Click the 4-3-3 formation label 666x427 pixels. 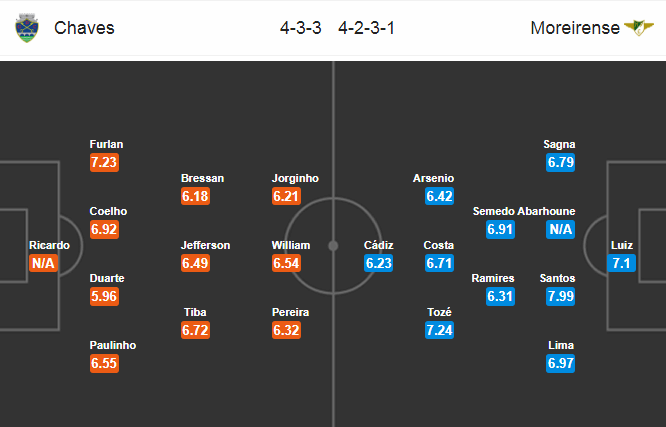301,28
